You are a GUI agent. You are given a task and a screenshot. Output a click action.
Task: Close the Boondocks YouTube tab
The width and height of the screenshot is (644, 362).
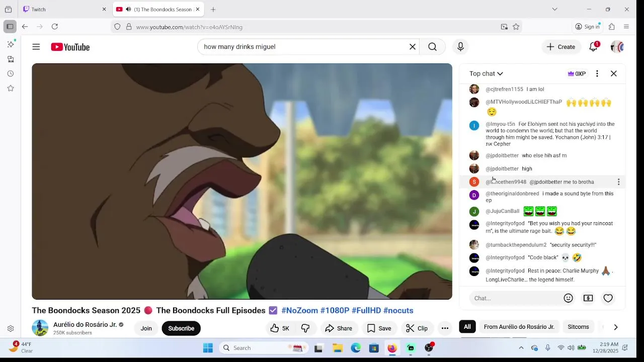(198, 9)
